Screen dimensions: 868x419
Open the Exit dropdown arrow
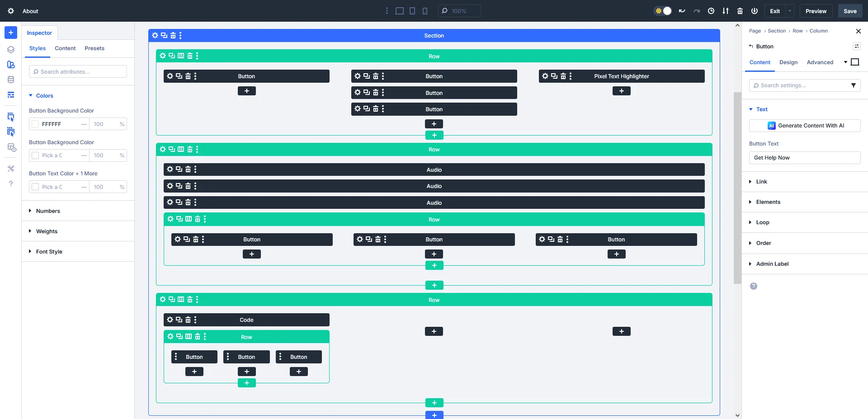pos(789,11)
